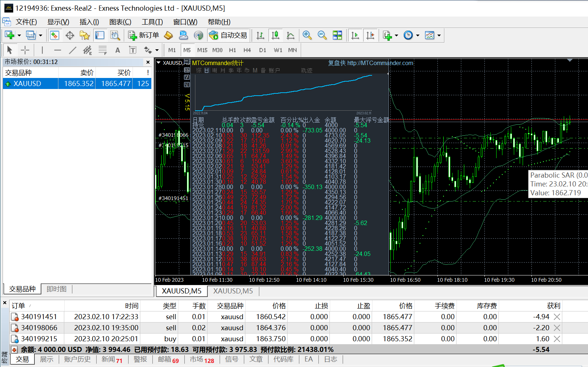Toggle the AutoTrading button

tap(228, 35)
